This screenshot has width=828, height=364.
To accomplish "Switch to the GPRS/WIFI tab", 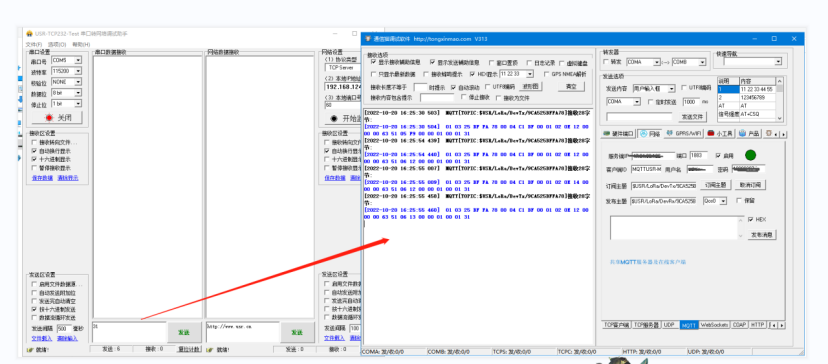I will click(x=683, y=134).
